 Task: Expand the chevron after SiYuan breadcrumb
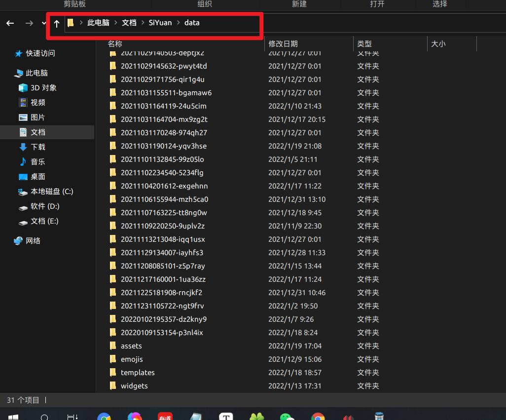[178, 23]
